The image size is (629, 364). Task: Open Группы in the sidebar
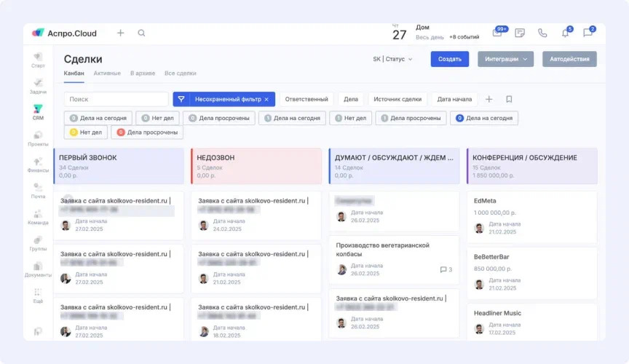38,243
